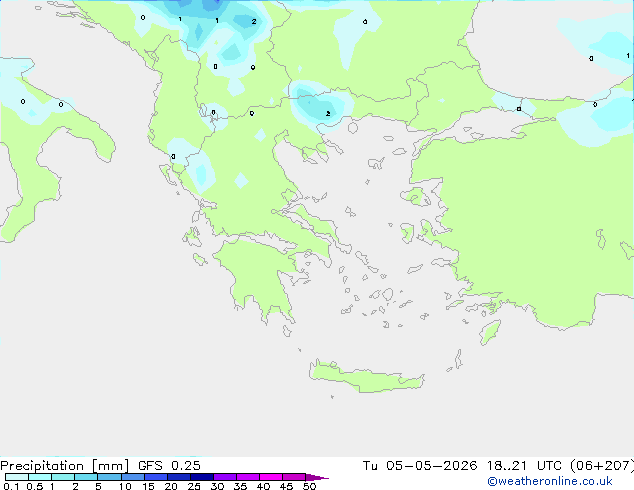Click the legend tick label '0.1'
Image resolution: width=634 pixels, height=490 pixels.
[x=11, y=486]
